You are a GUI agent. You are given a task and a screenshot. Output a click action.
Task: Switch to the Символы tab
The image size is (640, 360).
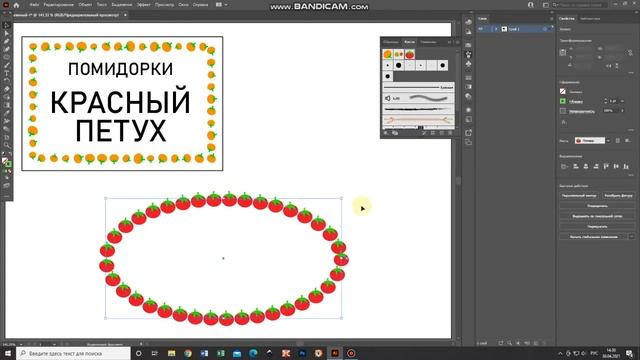click(428, 42)
